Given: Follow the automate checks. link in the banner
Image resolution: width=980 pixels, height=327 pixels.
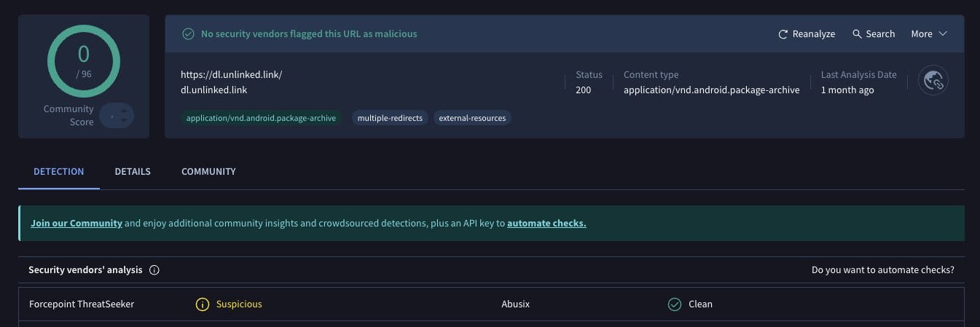Looking at the screenshot, I should point(546,224).
